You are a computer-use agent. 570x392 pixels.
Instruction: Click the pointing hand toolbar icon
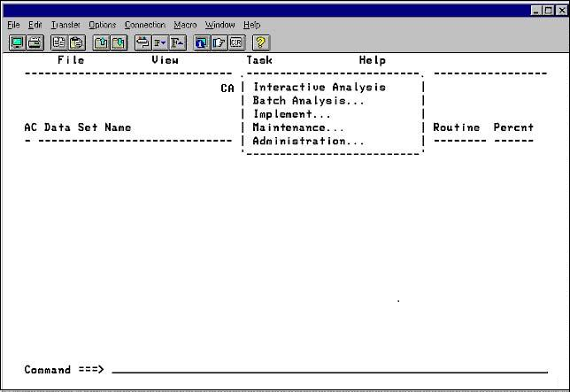[220, 42]
